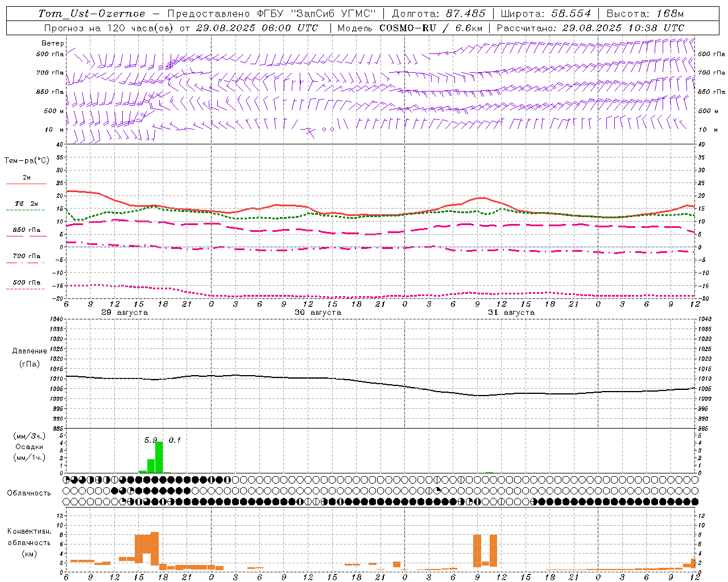Click the station name Tom_Ust-Ozernoe
728x582 pixels.
(92, 14)
